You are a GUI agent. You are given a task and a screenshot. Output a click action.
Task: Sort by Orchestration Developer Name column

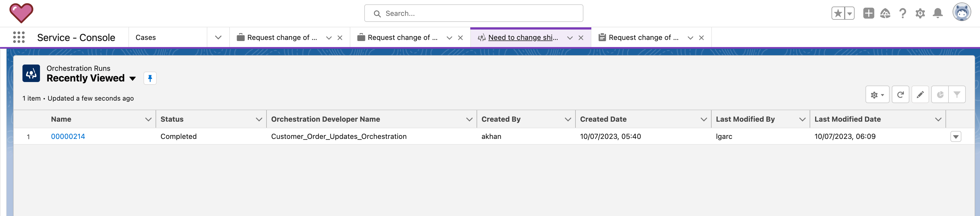[x=326, y=119]
